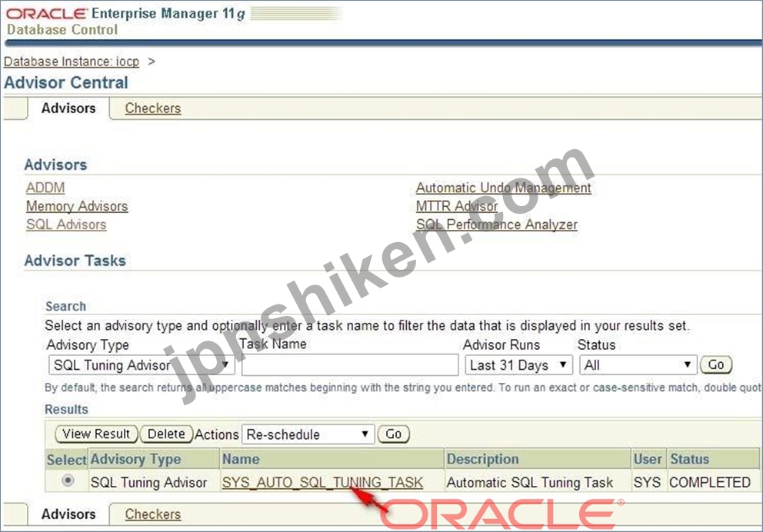Open the SYS_AUTO_SQL_TUNING_TASK link

[x=322, y=482]
